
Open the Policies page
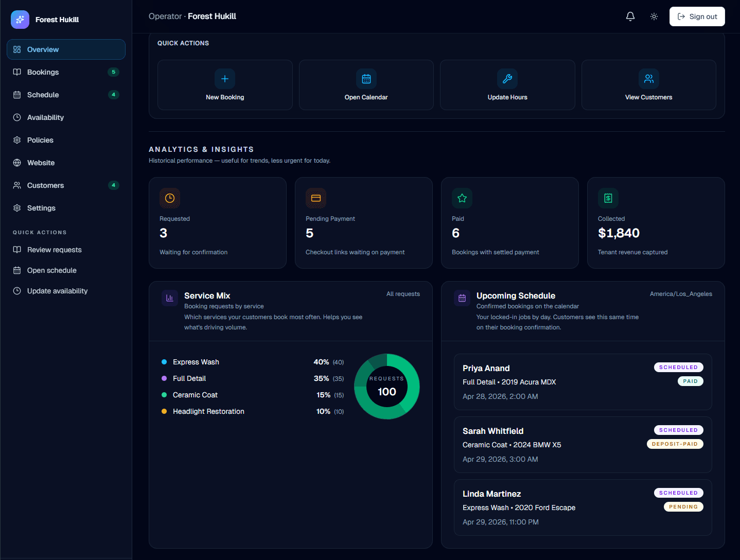point(66,140)
